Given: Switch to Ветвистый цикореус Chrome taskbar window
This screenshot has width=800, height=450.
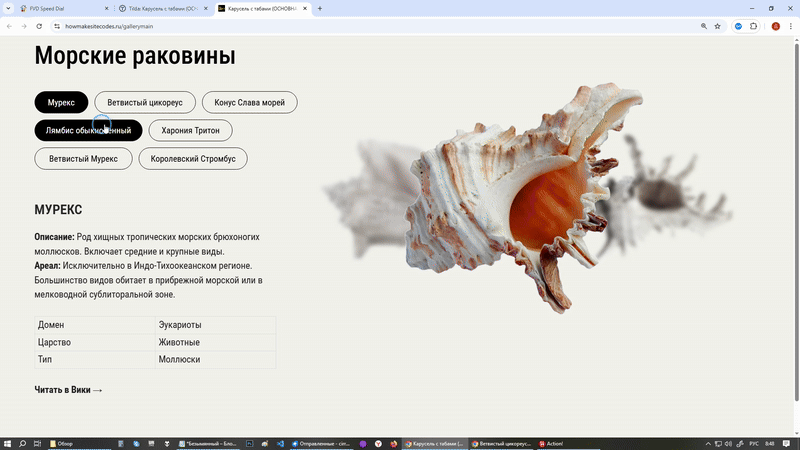Looking at the screenshot, I should [x=502, y=444].
